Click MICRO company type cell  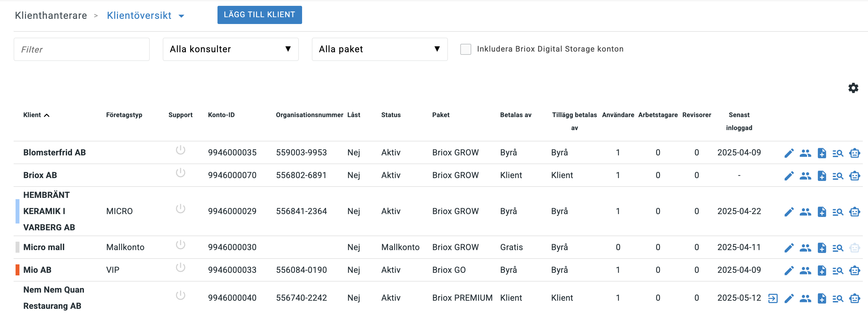pyautogui.click(x=119, y=211)
